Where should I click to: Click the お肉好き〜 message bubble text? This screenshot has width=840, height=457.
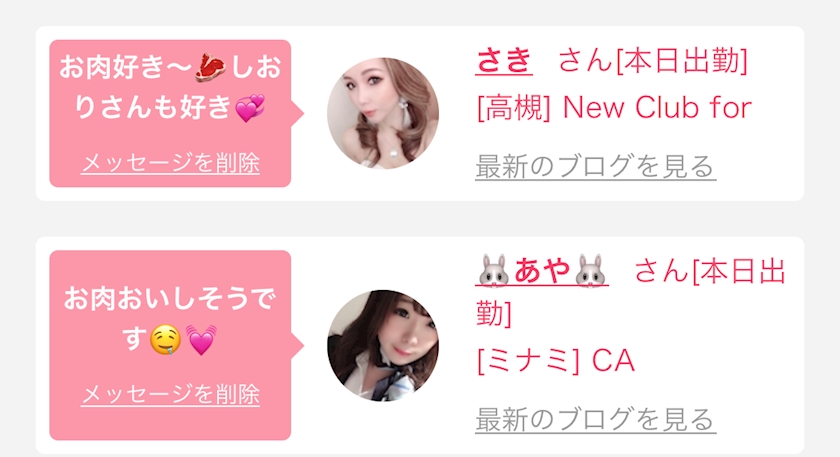(x=170, y=87)
